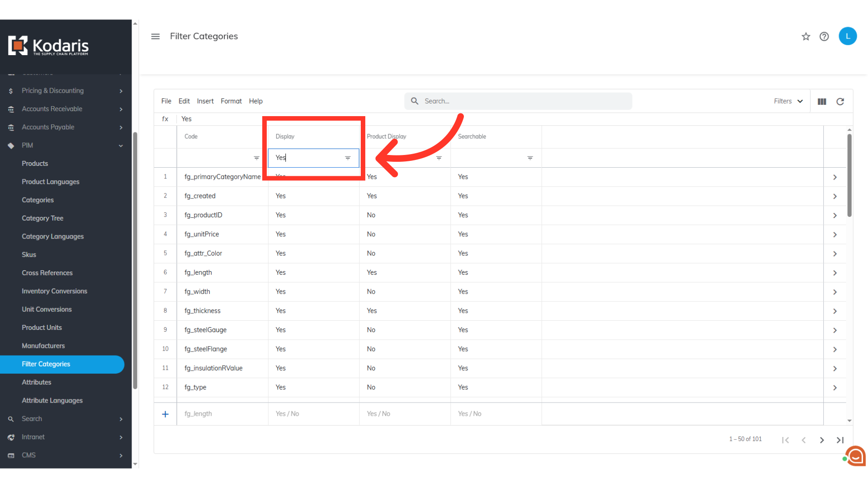
Task: Navigate to Attributes in sidebar
Action: tap(37, 382)
